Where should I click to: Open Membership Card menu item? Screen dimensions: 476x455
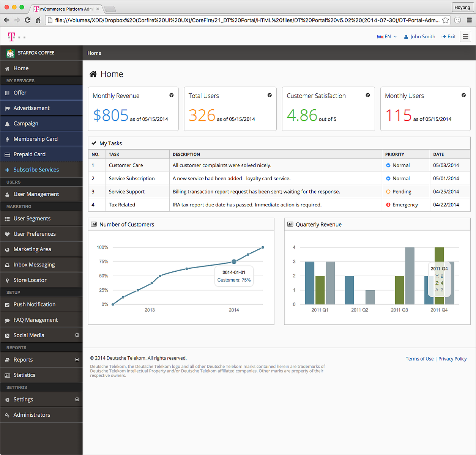coord(41,139)
